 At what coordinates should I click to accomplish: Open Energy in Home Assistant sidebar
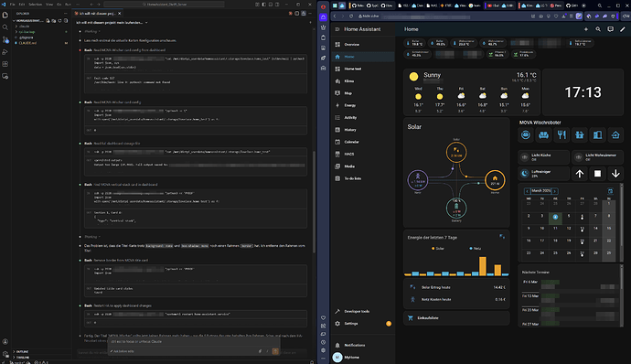point(363,105)
